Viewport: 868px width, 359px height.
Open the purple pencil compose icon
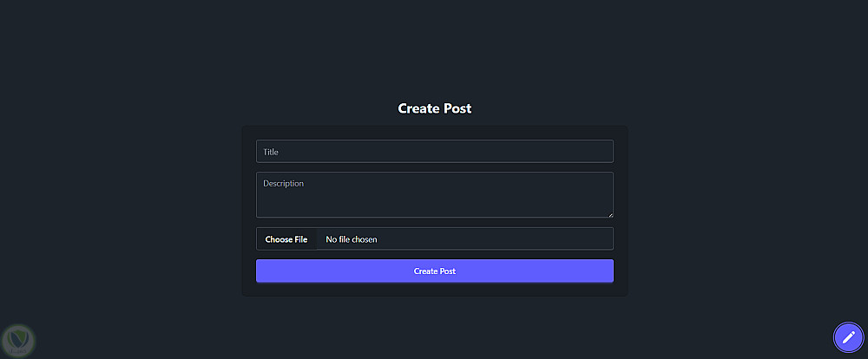click(x=848, y=337)
